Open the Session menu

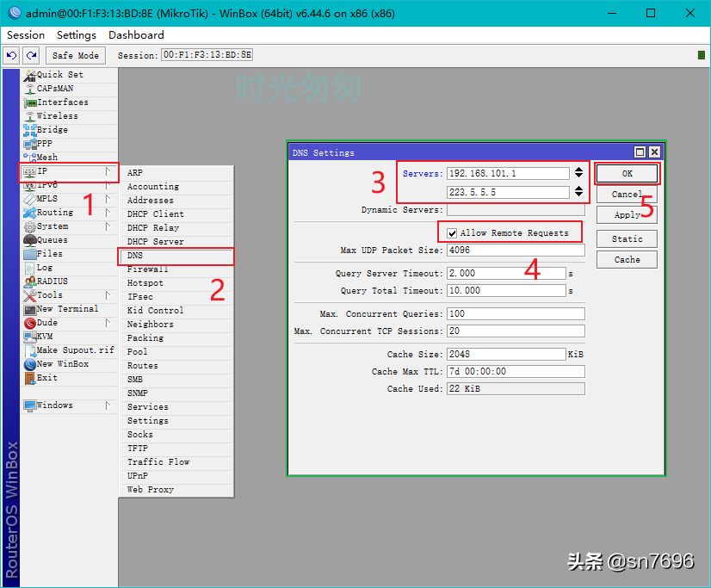(x=26, y=35)
